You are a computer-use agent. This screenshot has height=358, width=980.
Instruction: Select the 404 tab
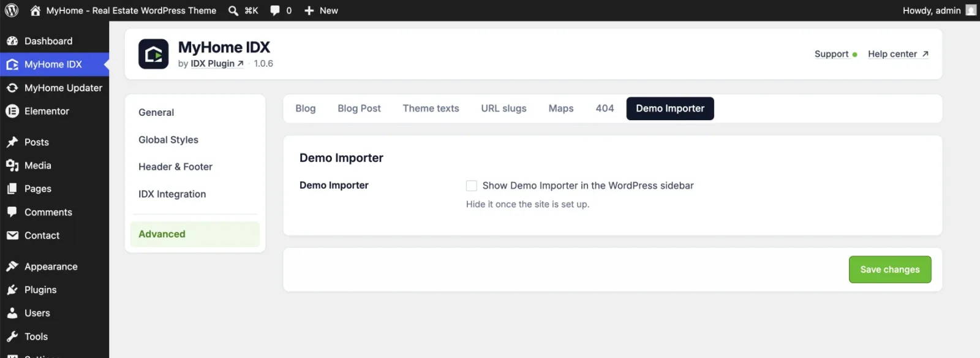(605, 109)
